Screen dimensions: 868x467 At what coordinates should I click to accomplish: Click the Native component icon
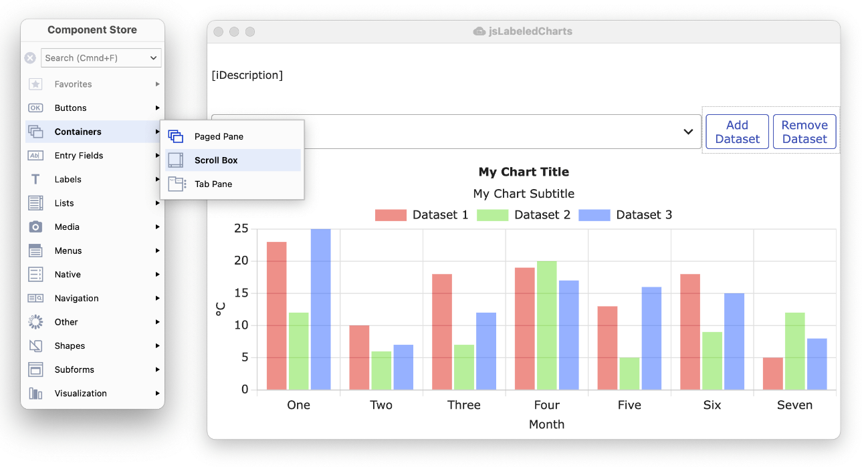35,275
